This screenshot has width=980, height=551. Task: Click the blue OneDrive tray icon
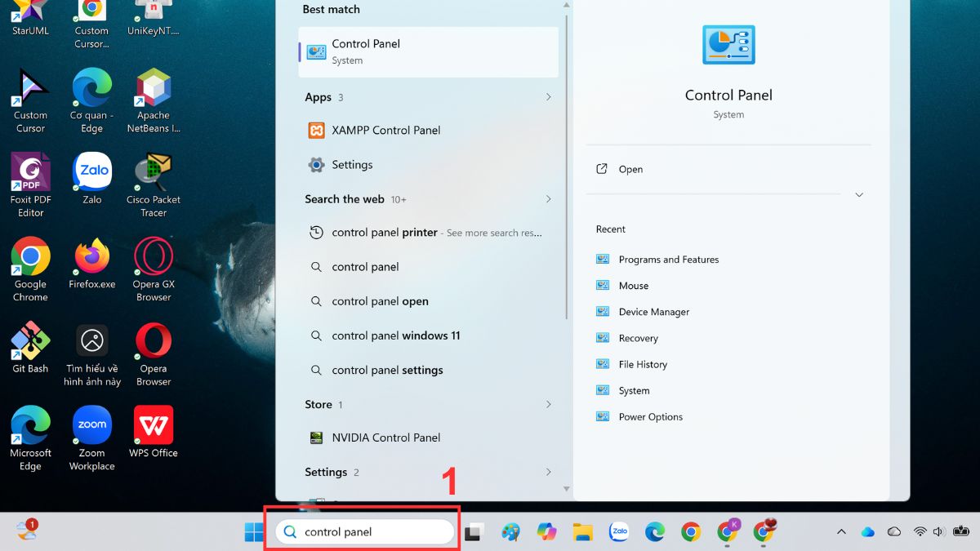click(x=867, y=531)
